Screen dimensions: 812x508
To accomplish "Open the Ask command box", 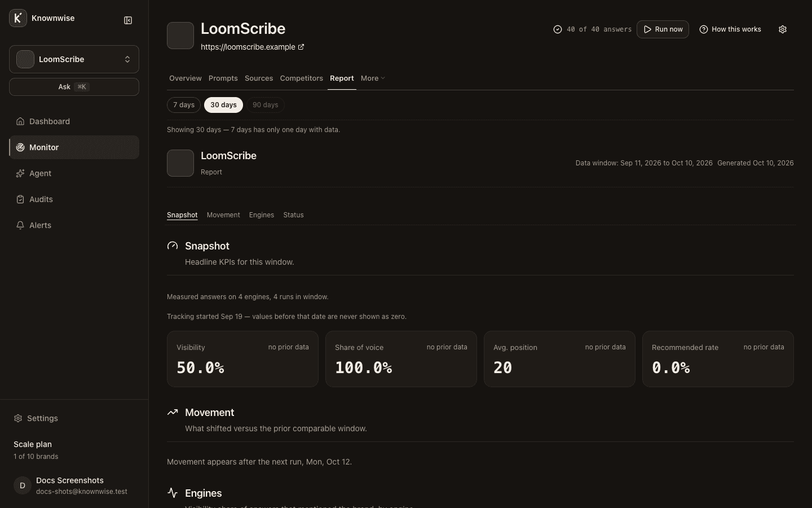I will (x=74, y=87).
